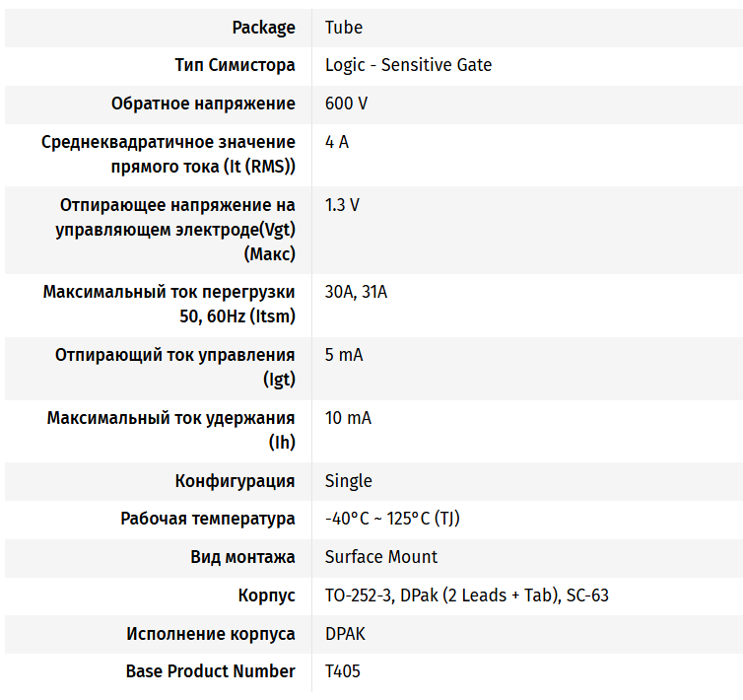
Task: Click the Отпирающий ток управления label
Action: pos(175,367)
